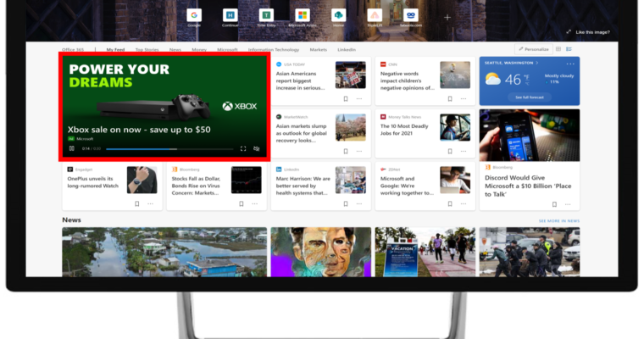The height and width of the screenshot is (339, 644).
Task: Click the Seattle, Washington location chevron
Action: click(536, 63)
